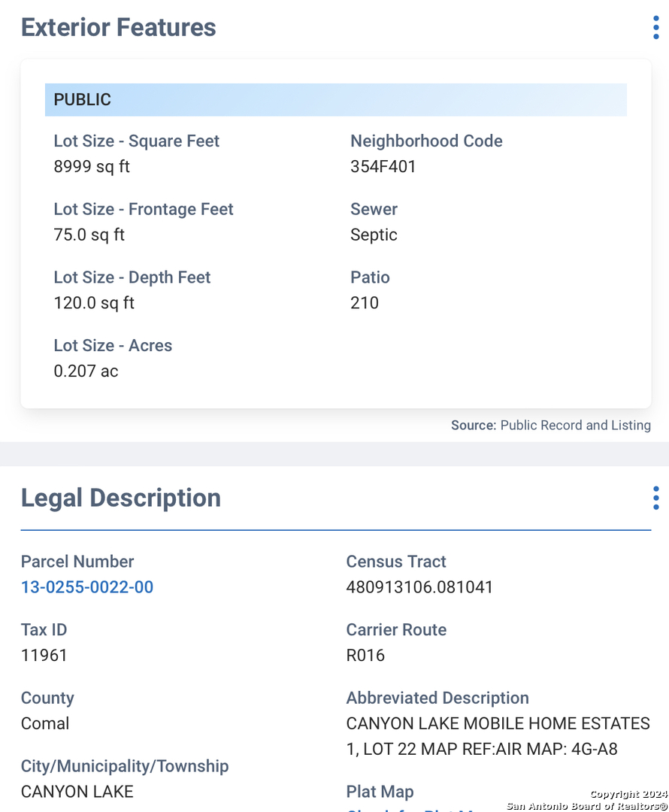Select the 8999 sq ft lot size value

[x=92, y=166]
